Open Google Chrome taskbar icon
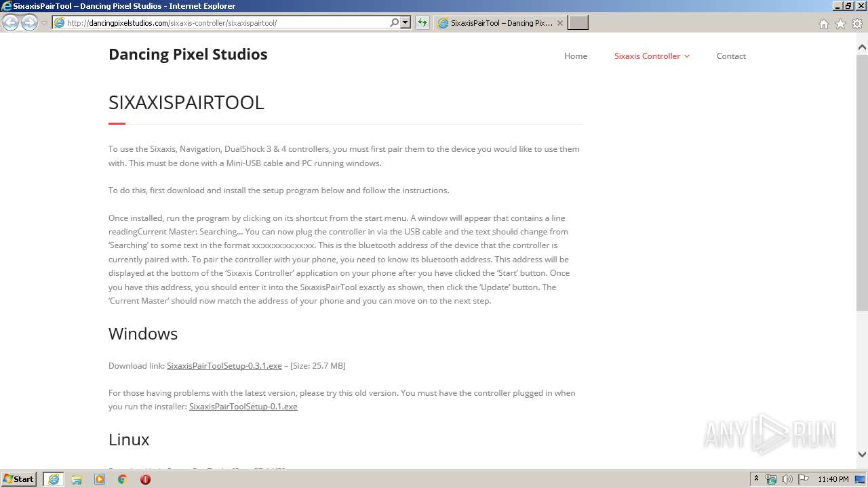 coord(123,479)
